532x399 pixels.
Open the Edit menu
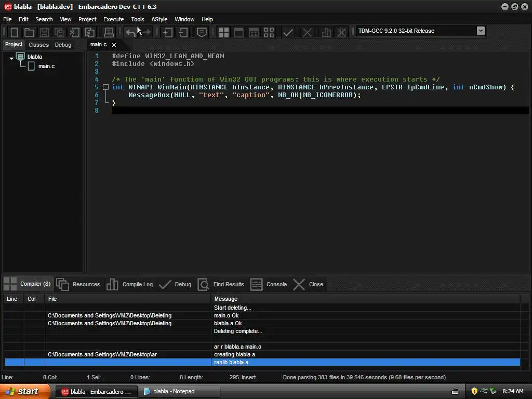coord(23,19)
